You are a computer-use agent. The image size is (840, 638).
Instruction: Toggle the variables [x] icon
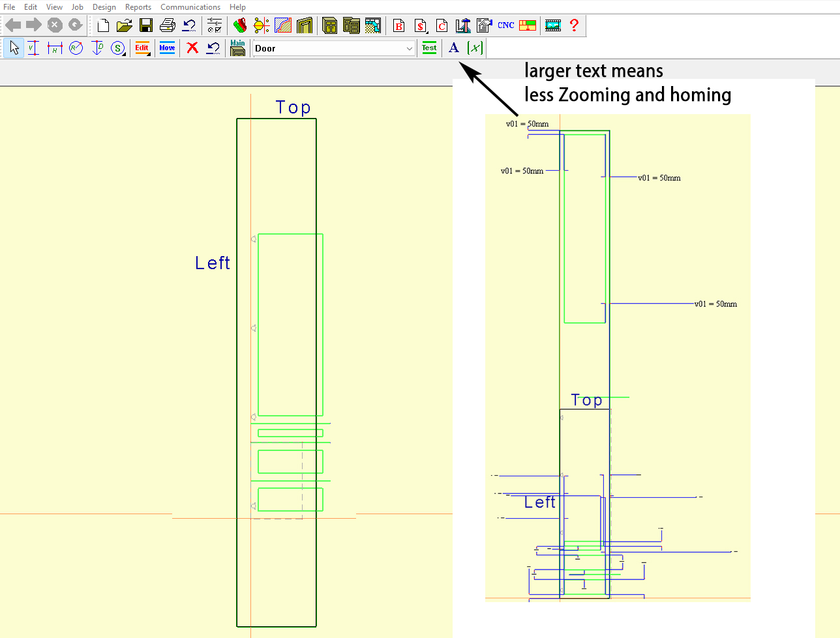point(475,48)
